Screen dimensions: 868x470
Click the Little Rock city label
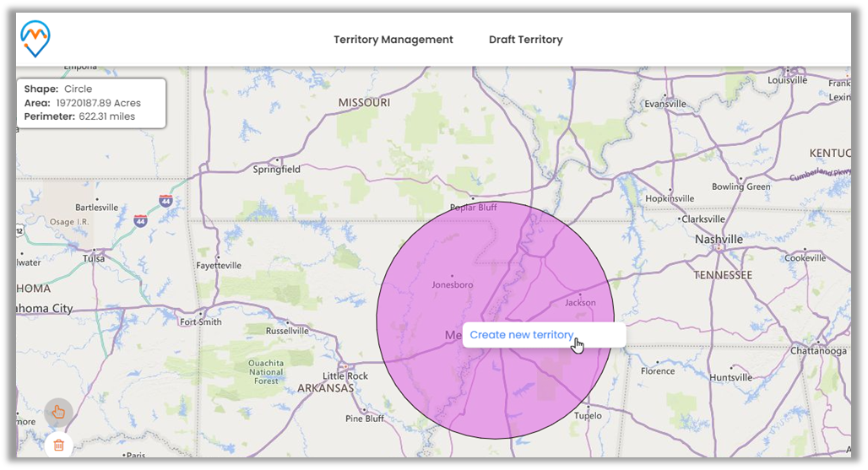pyautogui.click(x=345, y=375)
